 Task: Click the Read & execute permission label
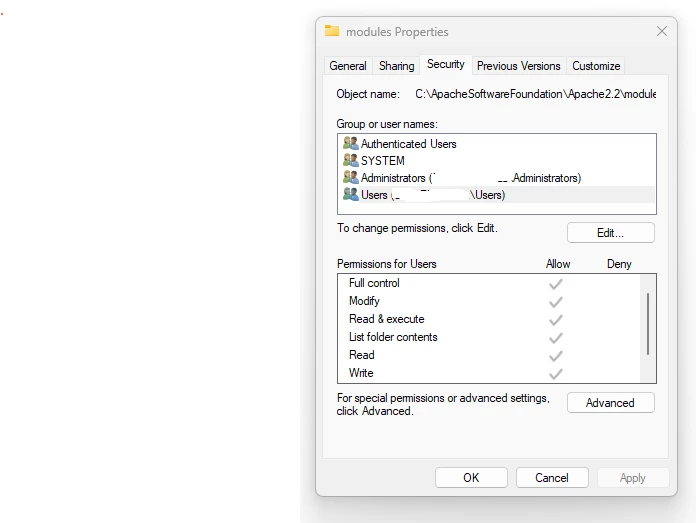(x=387, y=319)
